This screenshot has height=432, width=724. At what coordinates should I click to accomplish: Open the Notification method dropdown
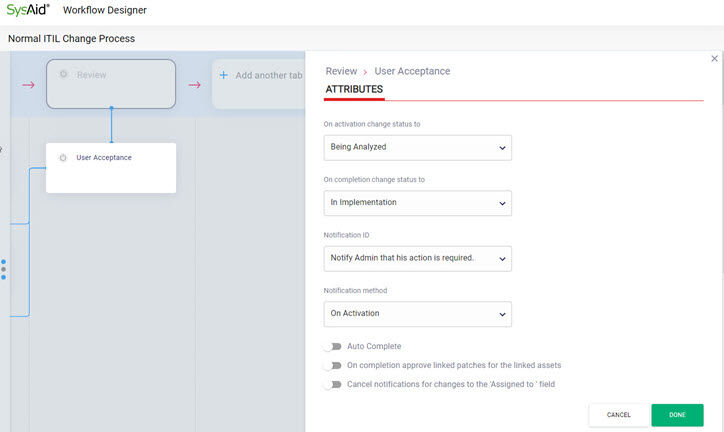[x=417, y=314]
